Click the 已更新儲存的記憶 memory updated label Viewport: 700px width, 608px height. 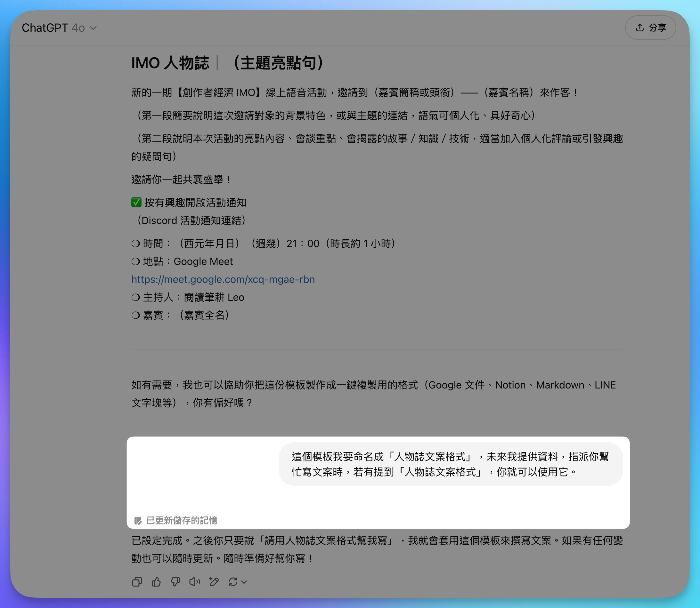pos(182,520)
